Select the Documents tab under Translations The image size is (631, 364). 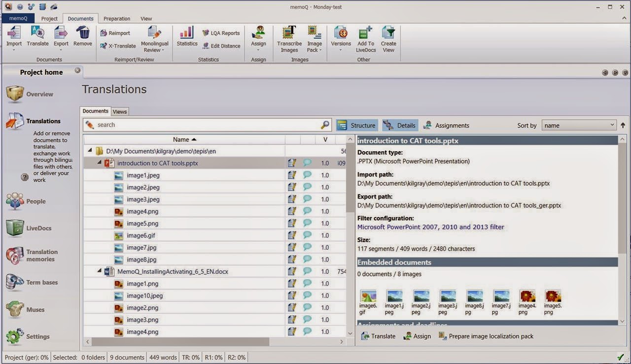point(95,111)
